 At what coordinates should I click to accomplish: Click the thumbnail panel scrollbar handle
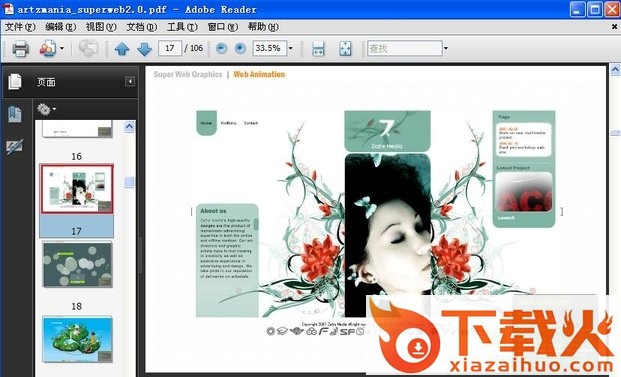(x=129, y=182)
